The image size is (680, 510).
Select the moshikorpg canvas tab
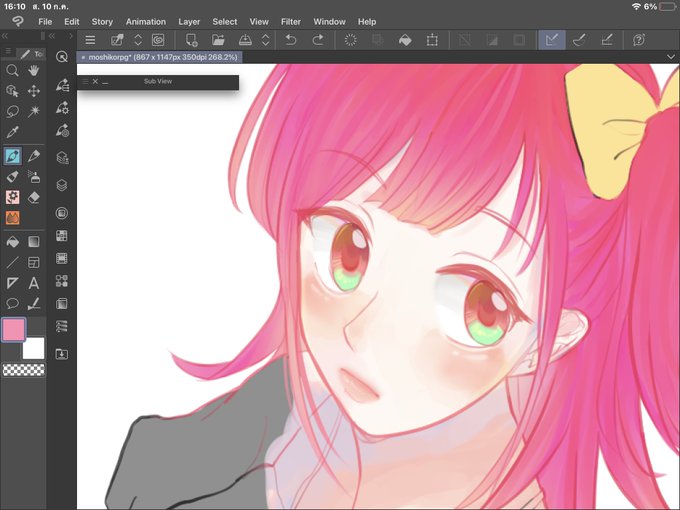(x=160, y=57)
